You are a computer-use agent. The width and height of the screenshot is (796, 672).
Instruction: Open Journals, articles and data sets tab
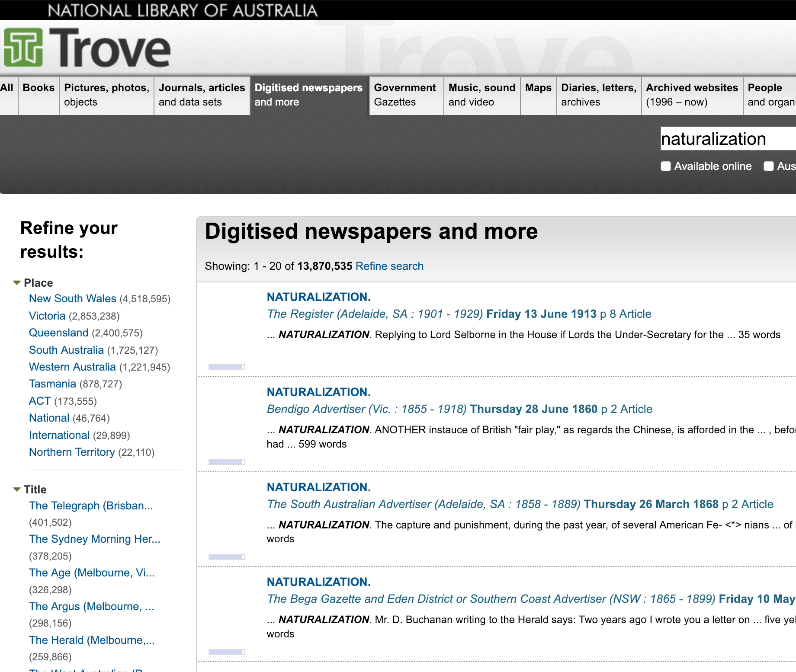202,95
